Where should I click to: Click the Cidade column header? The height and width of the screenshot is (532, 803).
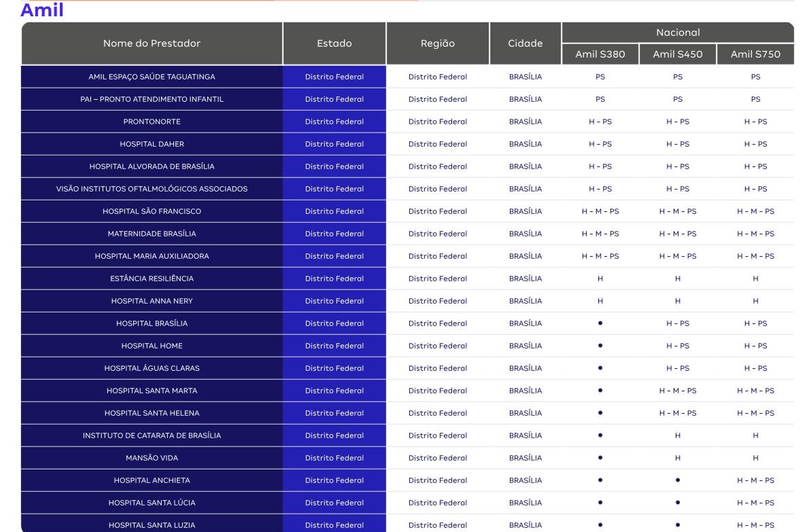point(526,43)
